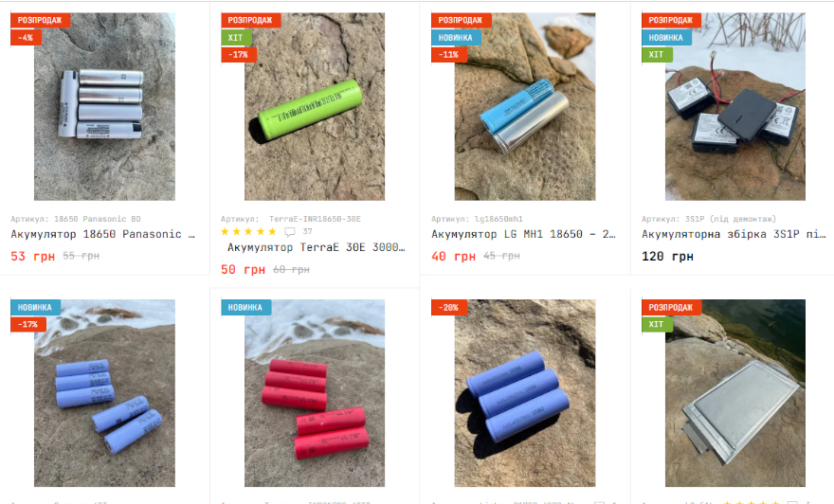Open the LG MH1 blue battery photo
This screenshot has width=834, height=504.
pos(524,106)
